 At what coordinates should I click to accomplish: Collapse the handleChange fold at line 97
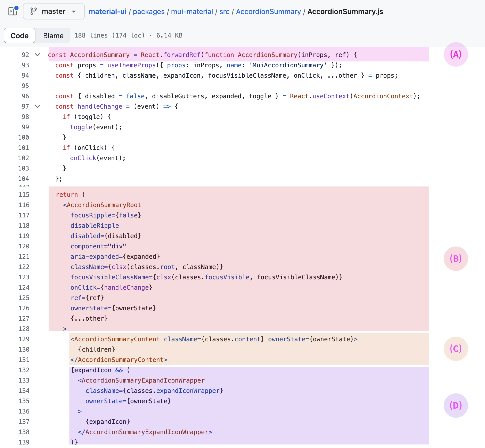pos(38,106)
